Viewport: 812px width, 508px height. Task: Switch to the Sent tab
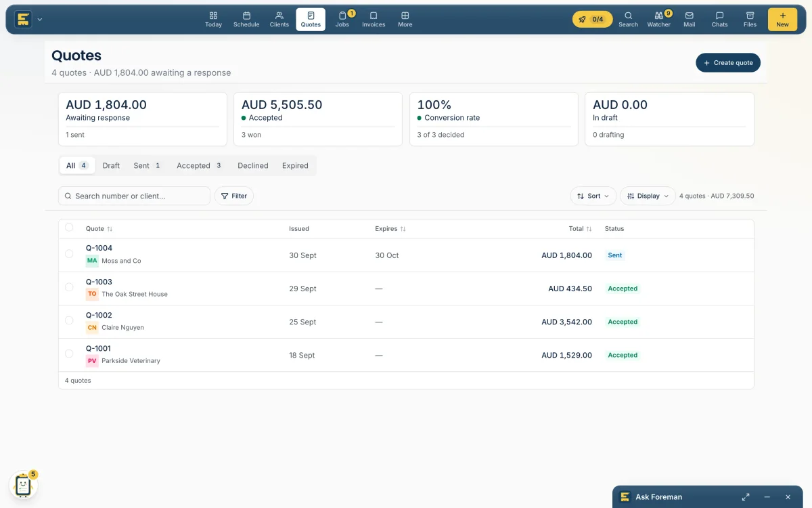[148, 165]
